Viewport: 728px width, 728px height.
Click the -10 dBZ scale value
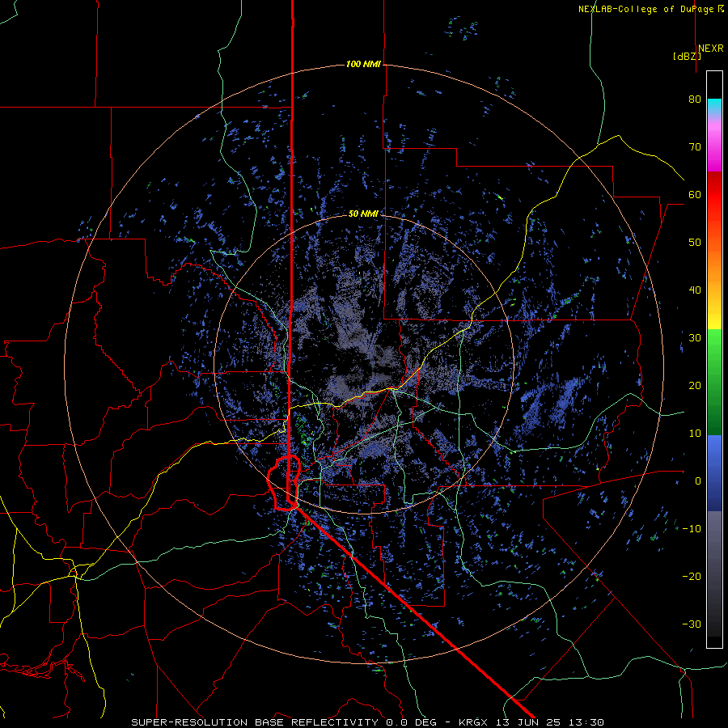692,528
